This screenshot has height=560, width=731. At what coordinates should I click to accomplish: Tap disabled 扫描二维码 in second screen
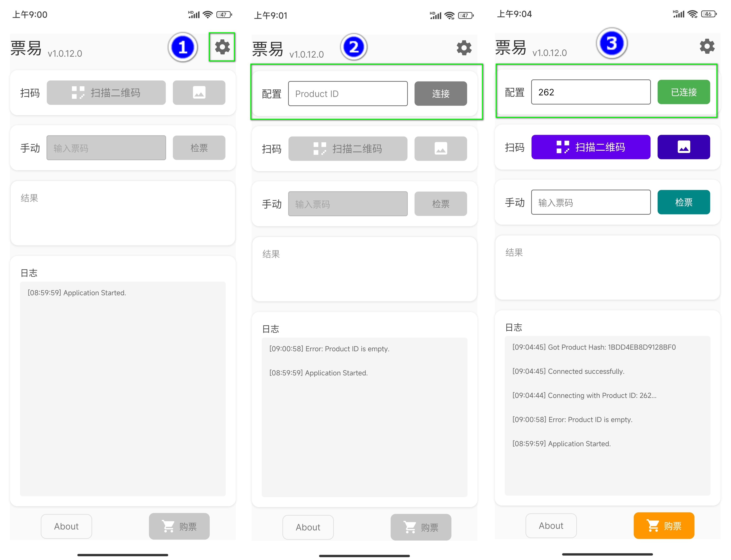[348, 149]
